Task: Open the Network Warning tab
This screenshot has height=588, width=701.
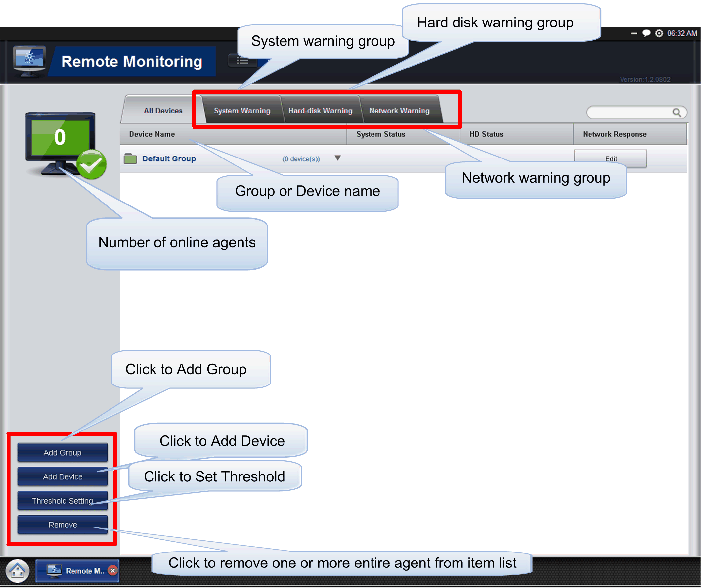Action: (399, 111)
